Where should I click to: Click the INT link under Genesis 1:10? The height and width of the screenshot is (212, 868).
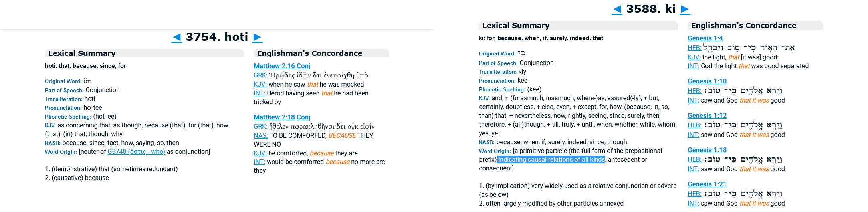[693, 101]
